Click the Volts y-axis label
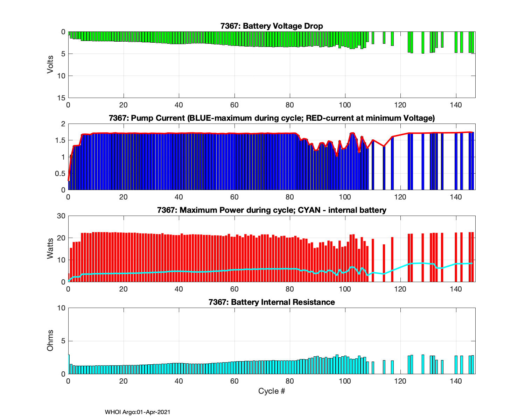 [50, 64]
